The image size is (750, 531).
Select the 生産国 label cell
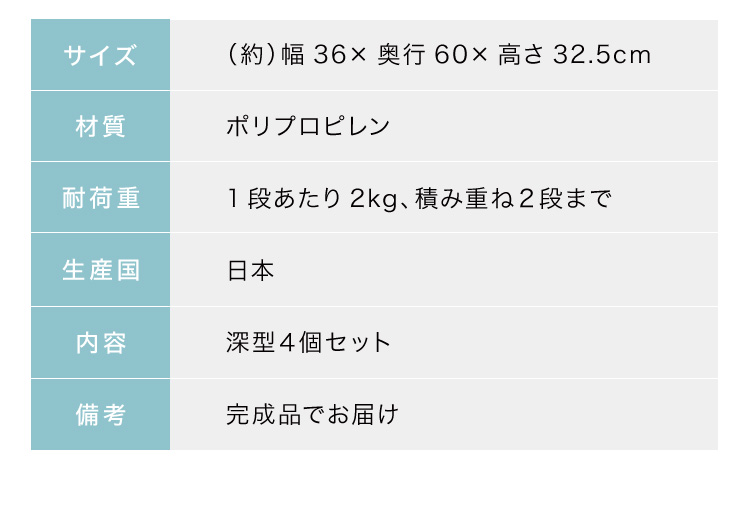tap(100, 270)
